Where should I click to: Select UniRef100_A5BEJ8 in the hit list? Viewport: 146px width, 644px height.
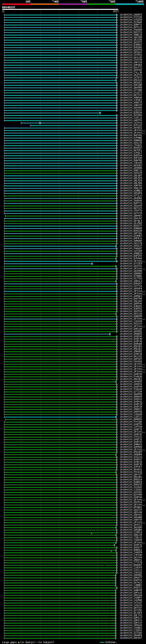point(131,35)
